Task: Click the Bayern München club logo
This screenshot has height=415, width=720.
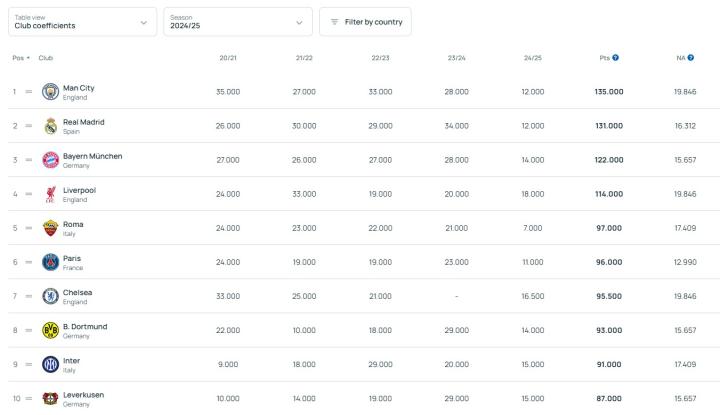Action: click(51, 160)
